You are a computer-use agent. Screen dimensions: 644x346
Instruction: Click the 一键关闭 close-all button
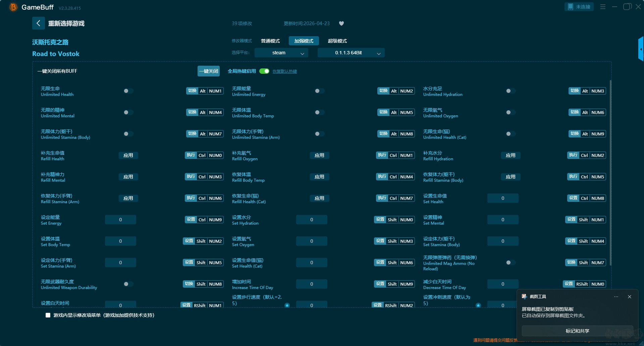click(209, 71)
